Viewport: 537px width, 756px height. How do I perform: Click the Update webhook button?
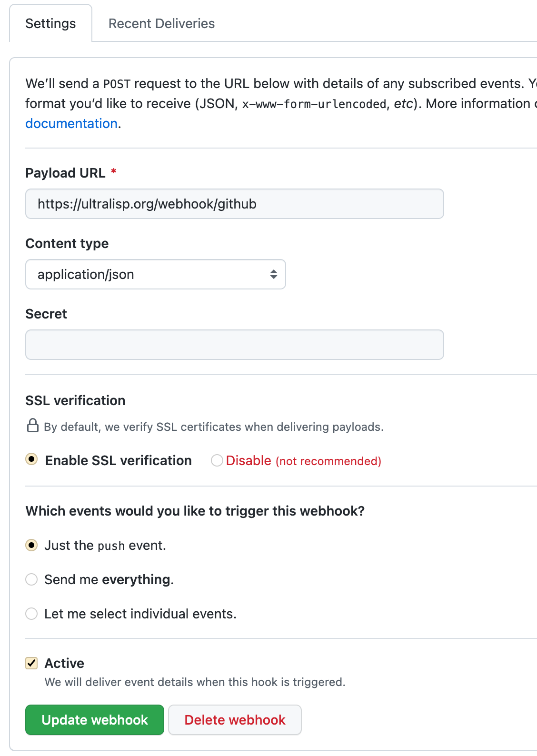tap(94, 720)
